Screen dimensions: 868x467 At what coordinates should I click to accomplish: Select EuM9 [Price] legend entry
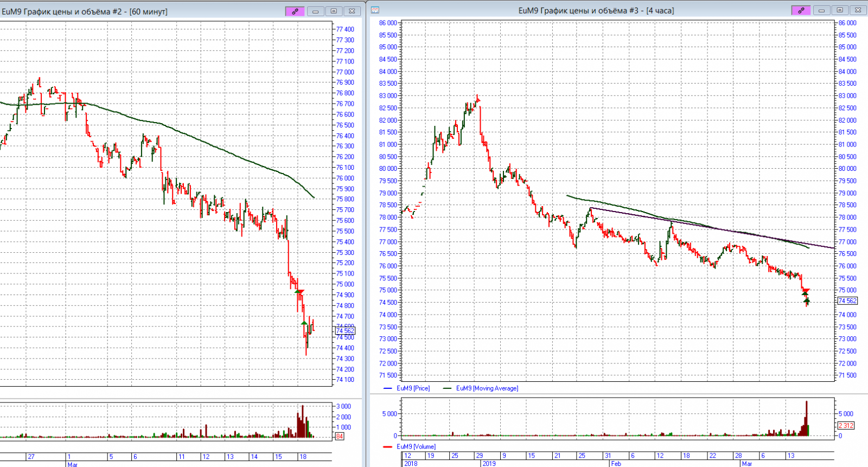tap(412, 388)
